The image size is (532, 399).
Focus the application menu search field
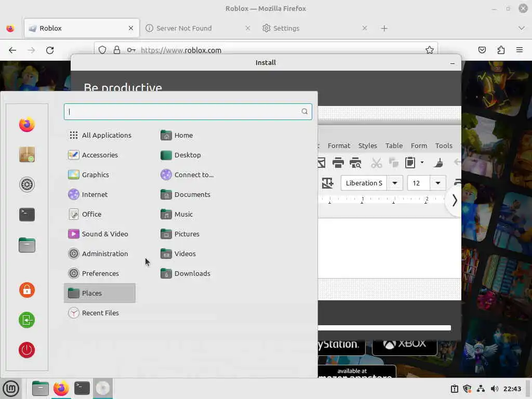188,112
